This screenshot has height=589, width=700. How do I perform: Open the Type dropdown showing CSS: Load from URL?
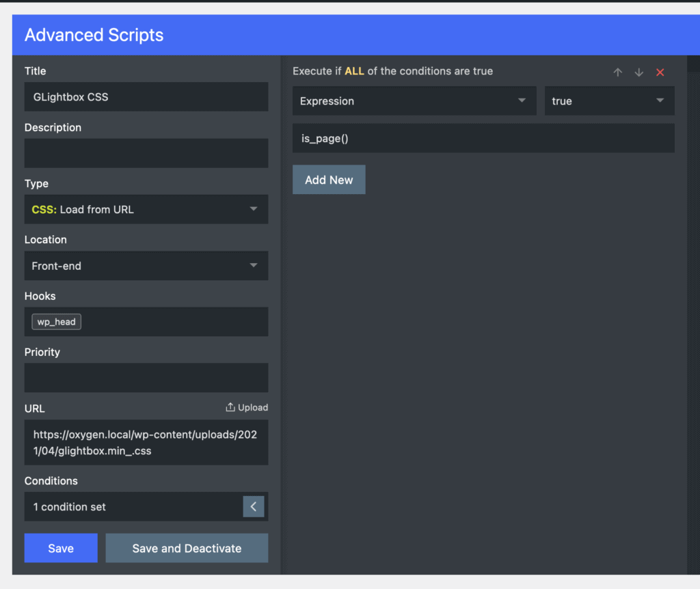coord(146,209)
